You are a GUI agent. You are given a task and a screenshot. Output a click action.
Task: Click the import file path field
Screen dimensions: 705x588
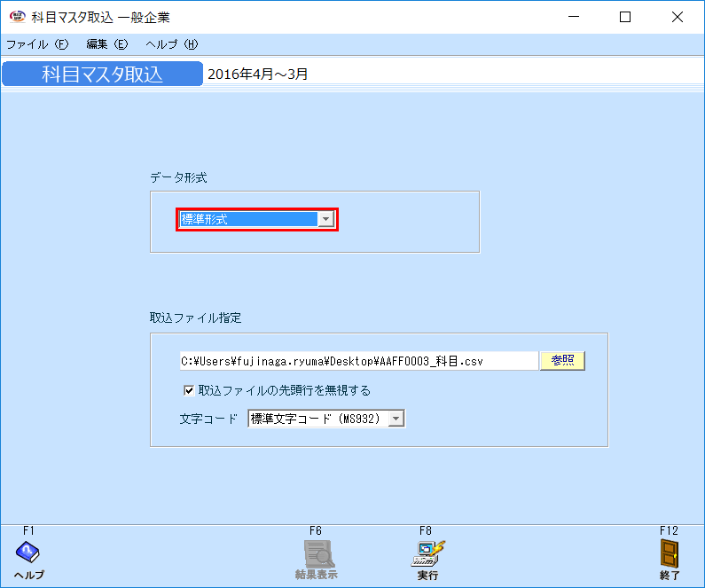[359, 361]
